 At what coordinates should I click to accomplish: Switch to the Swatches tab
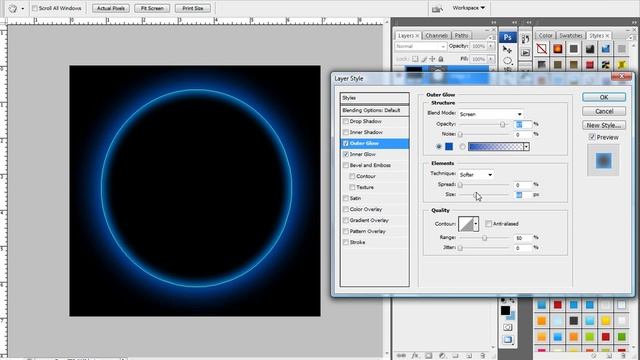click(x=571, y=36)
